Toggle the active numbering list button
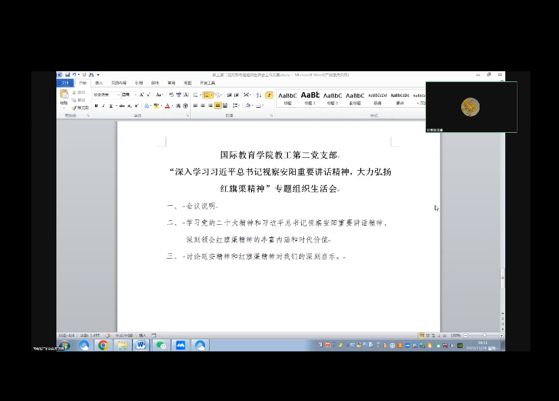Image resolution: width=559 pixels, height=401 pixels. click(x=207, y=95)
